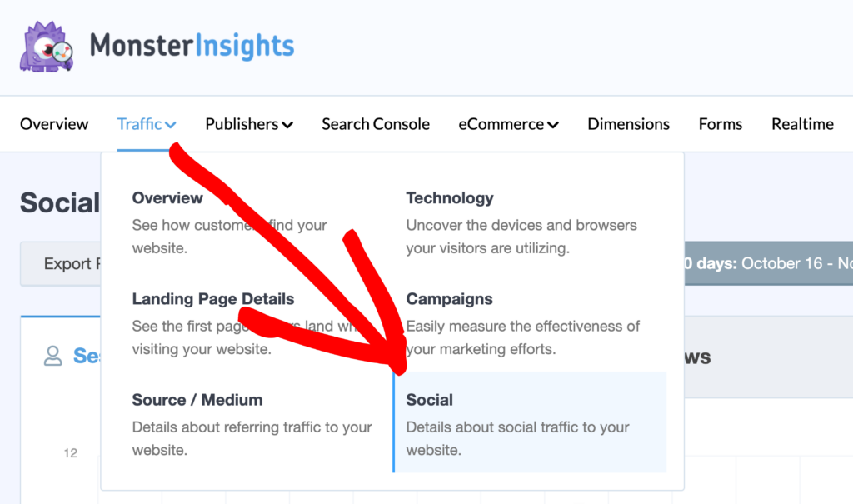This screenshot has width=853, height=504.
Task: Open the date range picker button
Action: (x=766, y=264)
